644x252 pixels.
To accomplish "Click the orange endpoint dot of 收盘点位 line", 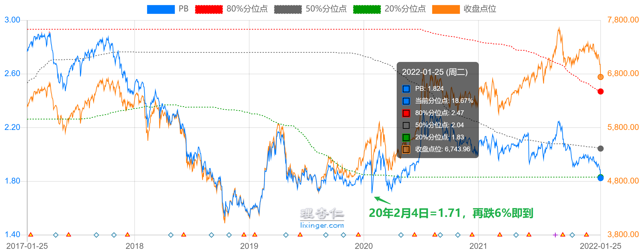I will pos(600,77).
